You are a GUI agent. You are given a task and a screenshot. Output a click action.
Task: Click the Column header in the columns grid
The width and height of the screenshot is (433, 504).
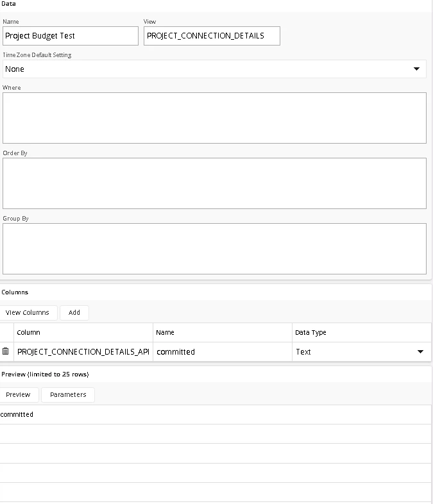tap(29, 333)
